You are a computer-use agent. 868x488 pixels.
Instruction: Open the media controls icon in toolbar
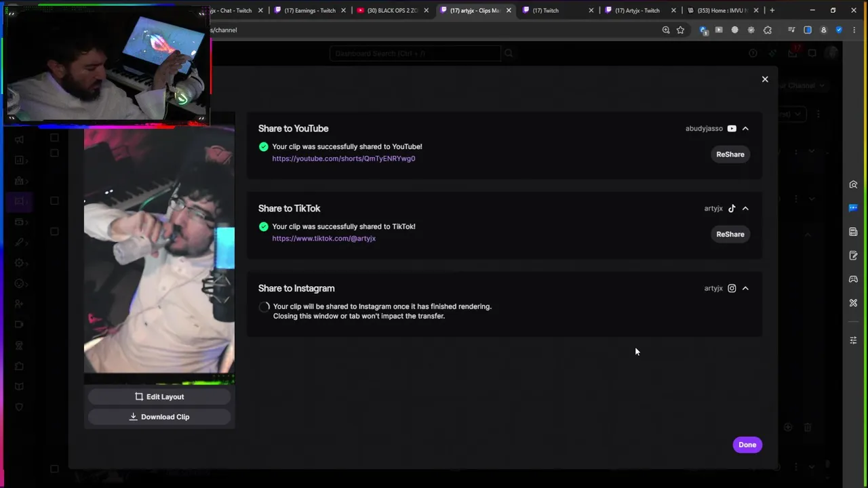tap(791, 30)
